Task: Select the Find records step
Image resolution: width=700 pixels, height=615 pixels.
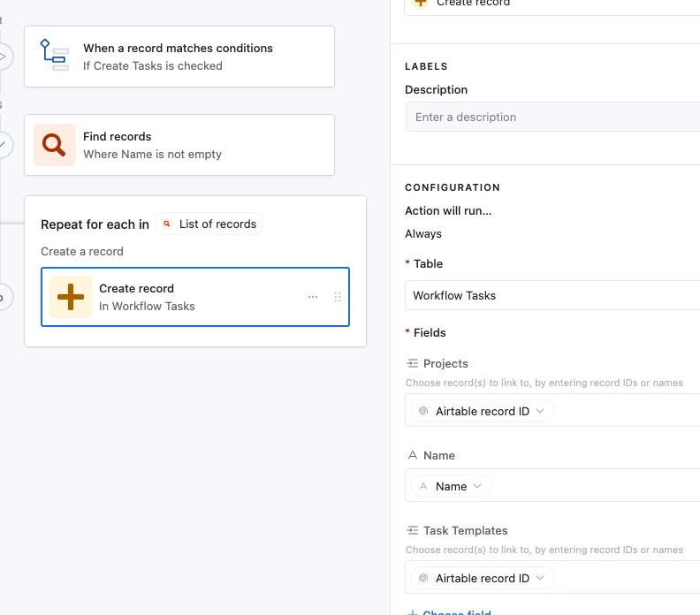Action: [x=203, y=145]
